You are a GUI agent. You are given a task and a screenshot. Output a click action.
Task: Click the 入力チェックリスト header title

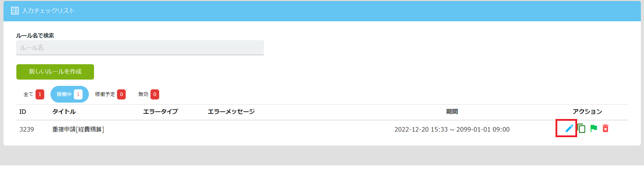(x=48, y=11)
